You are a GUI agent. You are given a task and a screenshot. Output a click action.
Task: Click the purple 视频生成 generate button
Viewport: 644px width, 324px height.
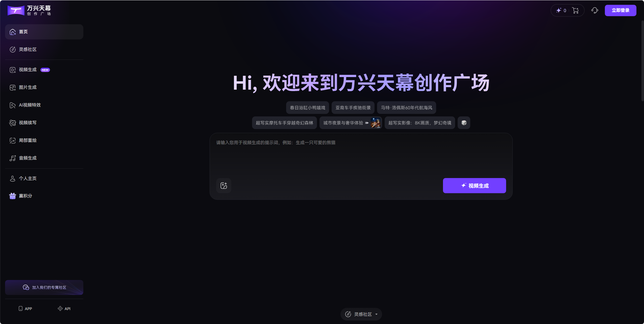[474, 185]
